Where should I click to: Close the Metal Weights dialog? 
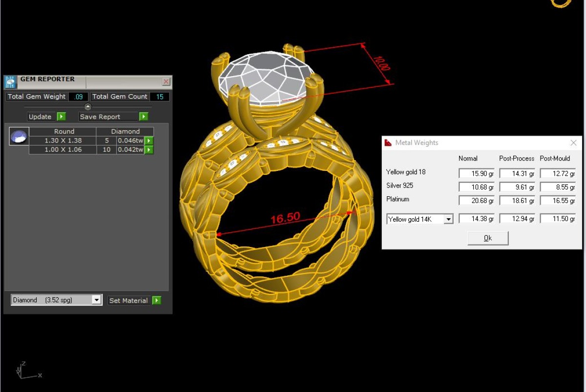(573, 143)
